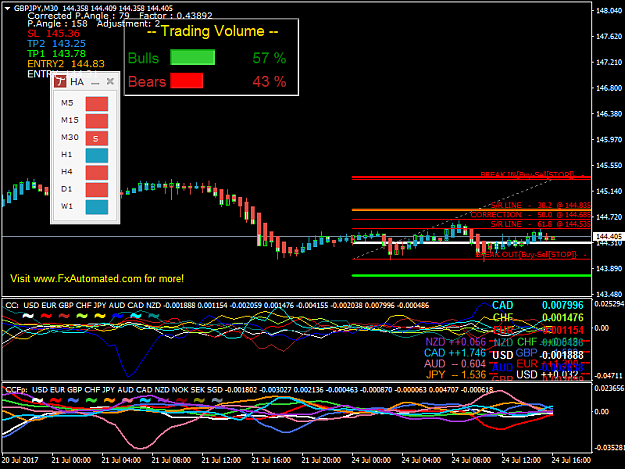
Task: Click the JPY -- 1.536 strength reading
Action: click(456, 374)
